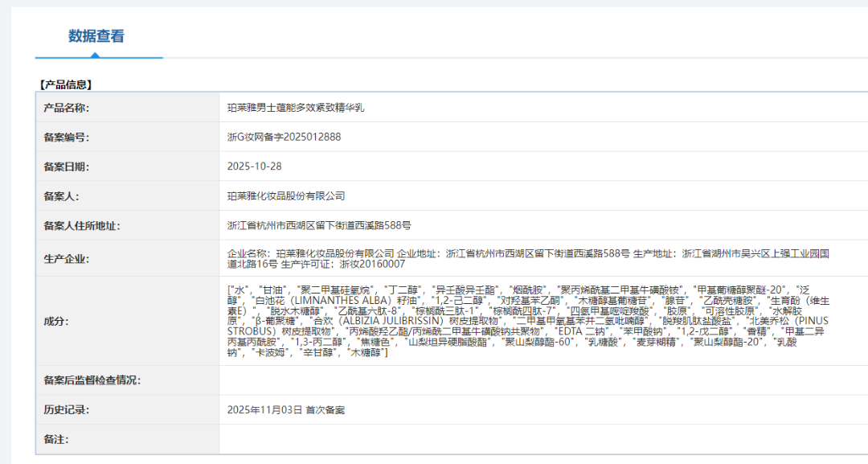868x464 pixels.
Task: Click the ingredients list text
Action: click(x=527, y=321)
